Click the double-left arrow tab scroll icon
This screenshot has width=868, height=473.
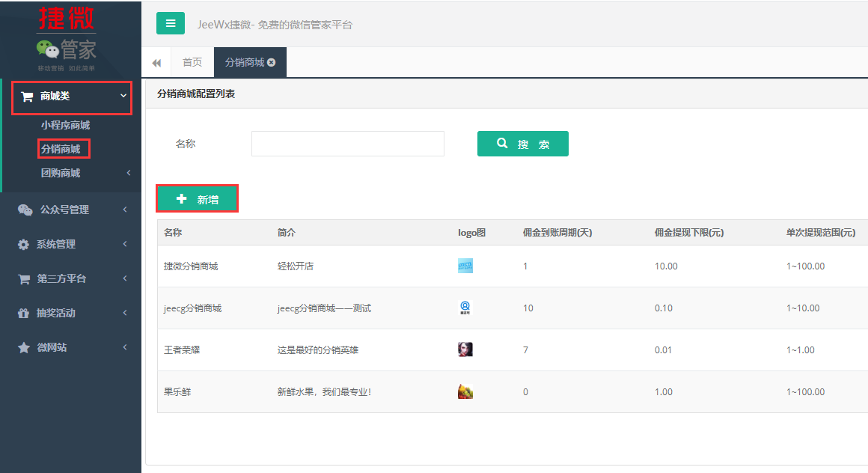pyautogui.click(x=156, y=63)
